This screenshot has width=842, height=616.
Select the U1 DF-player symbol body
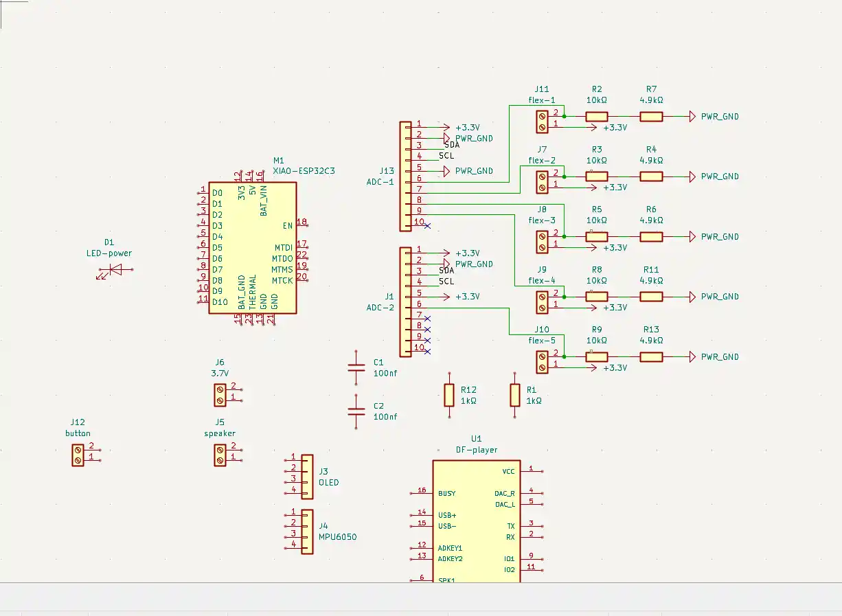click(x=477, y=522)
